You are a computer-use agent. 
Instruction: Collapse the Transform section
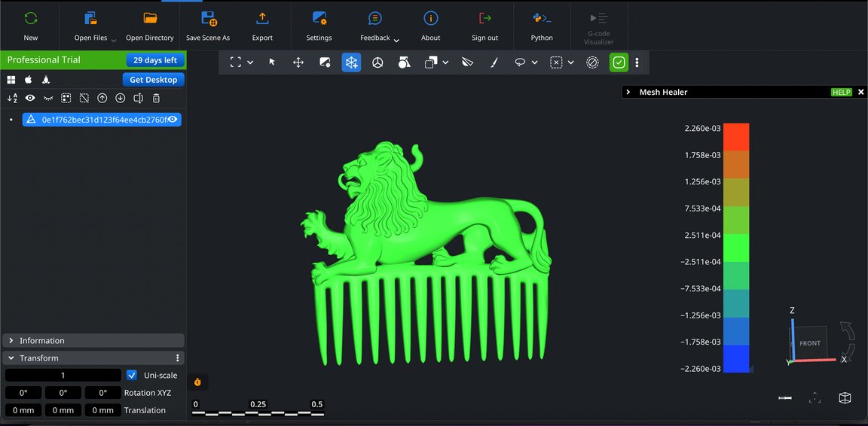pos(11,358)
